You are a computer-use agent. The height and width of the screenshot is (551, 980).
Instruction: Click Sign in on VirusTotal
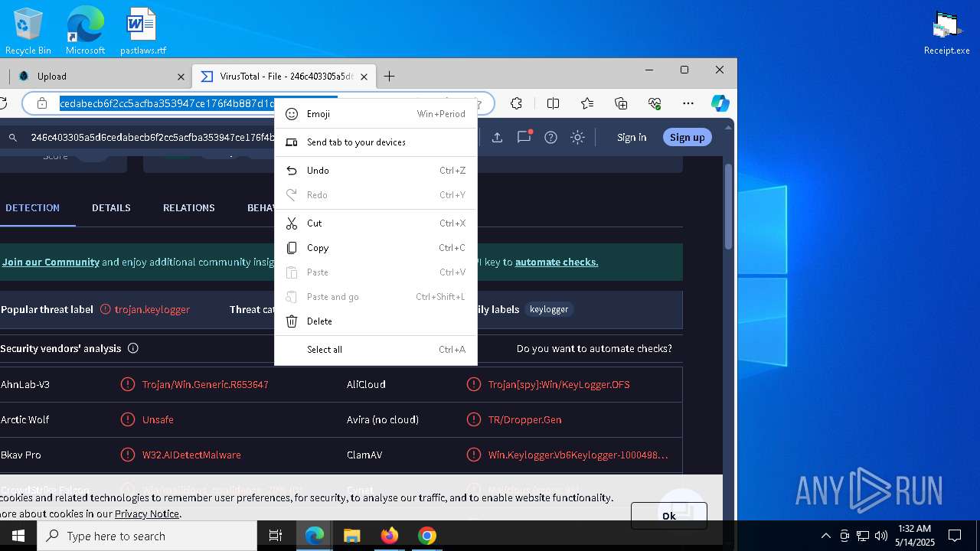click(632, 138)
